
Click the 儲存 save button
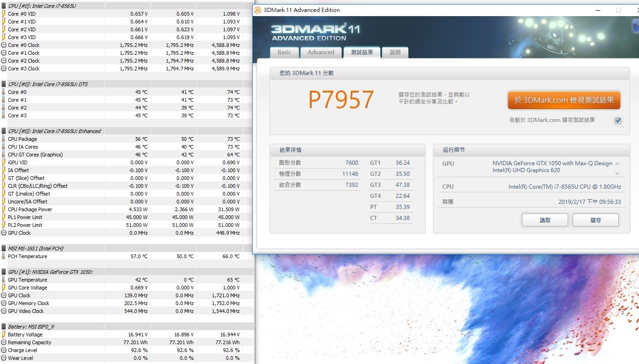596,220
